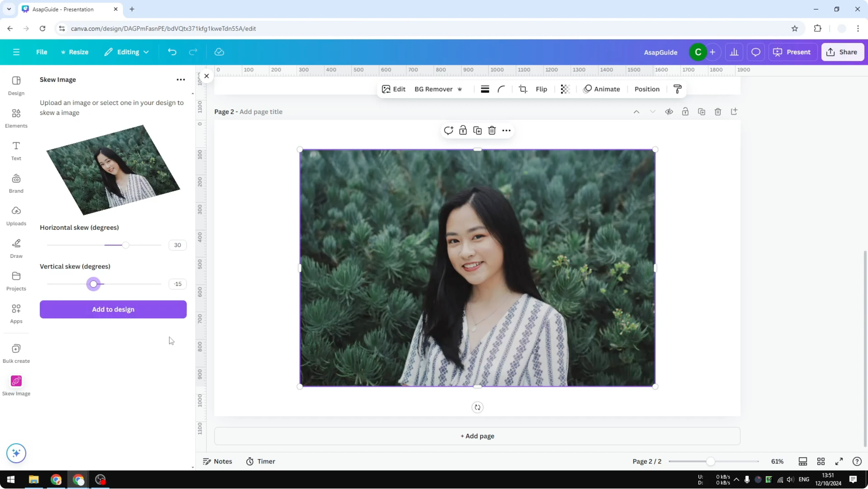Add a comment on the selected image
The height and width of the screenshot is (489, 868).
[448, 130]
